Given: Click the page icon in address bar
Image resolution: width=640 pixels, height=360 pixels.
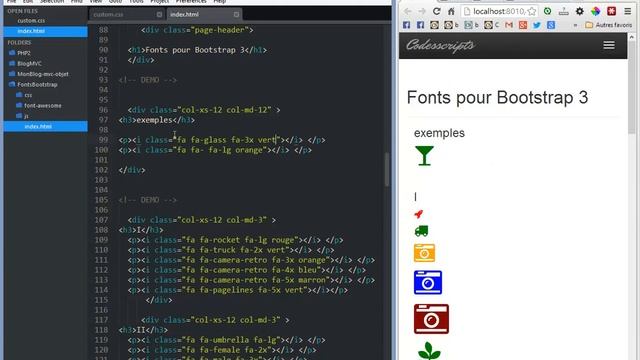Looking at the screenshot, I should point(467,11).
